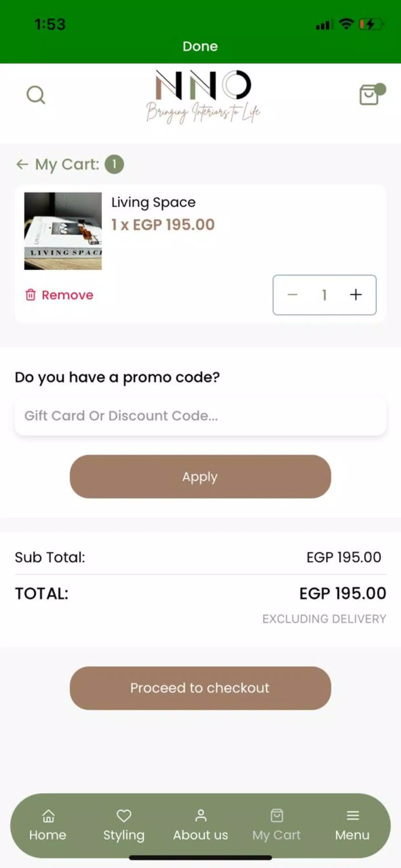
Task: Tap the cart item count badge
Action: tap(114, 164)
